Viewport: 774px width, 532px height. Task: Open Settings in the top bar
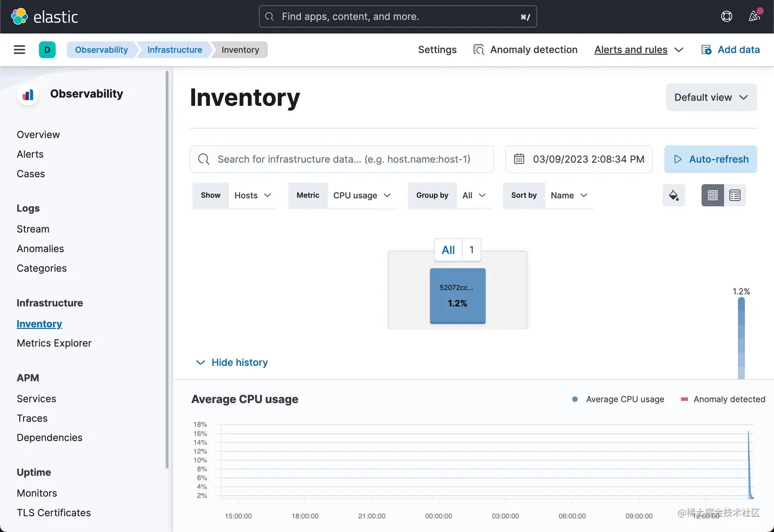[437, 50]
